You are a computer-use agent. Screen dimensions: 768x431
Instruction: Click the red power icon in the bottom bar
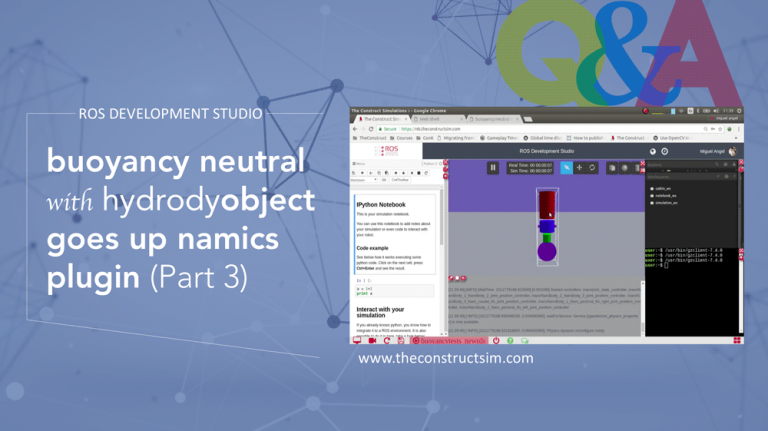496,340
